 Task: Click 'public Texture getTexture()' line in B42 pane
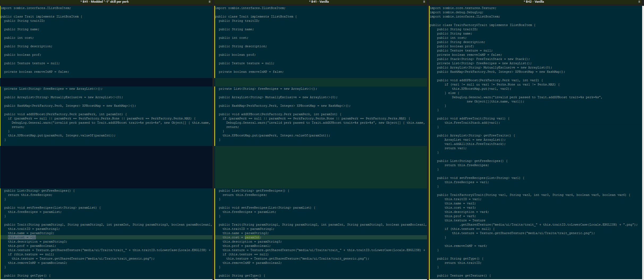click(464, 275)
